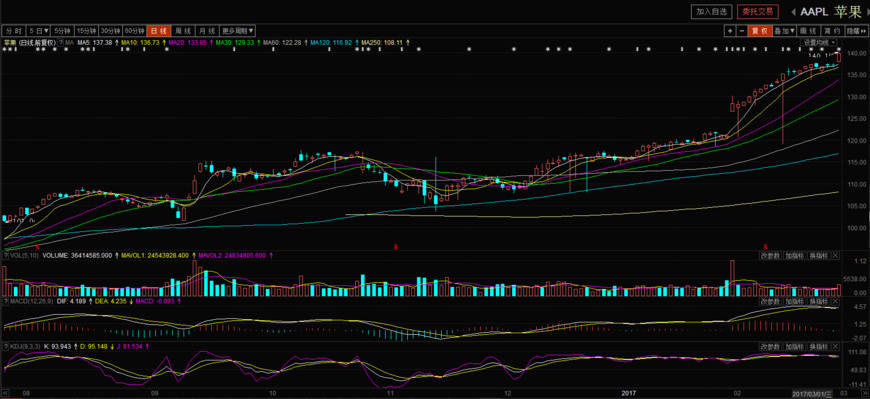Switch to the 15分钟 chart tab

87,31
